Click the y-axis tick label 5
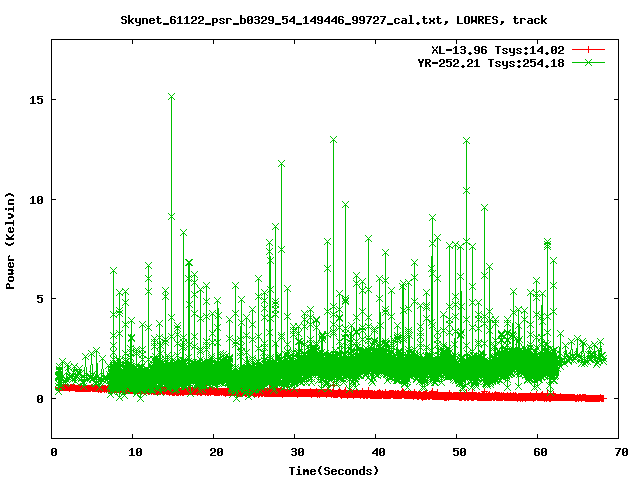This screenshot has width=640, height=480. (40, 299)
